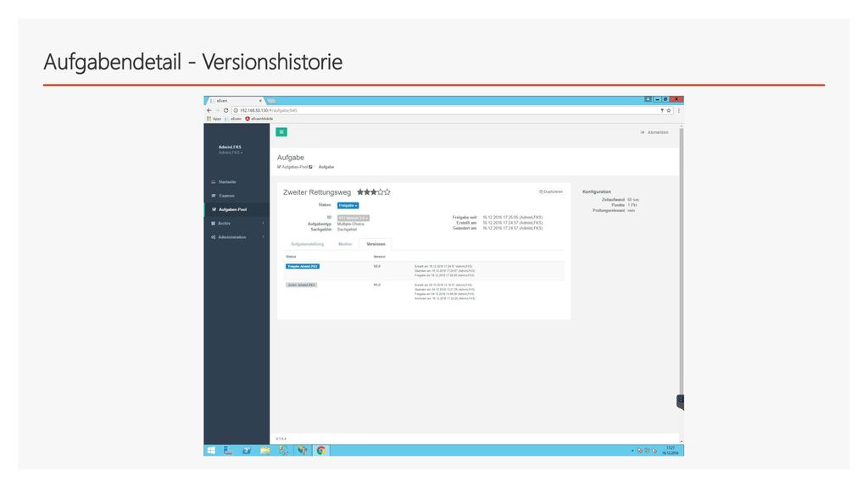Click the fifth difficulty star
868x488 pixels.
pos(387,192)
